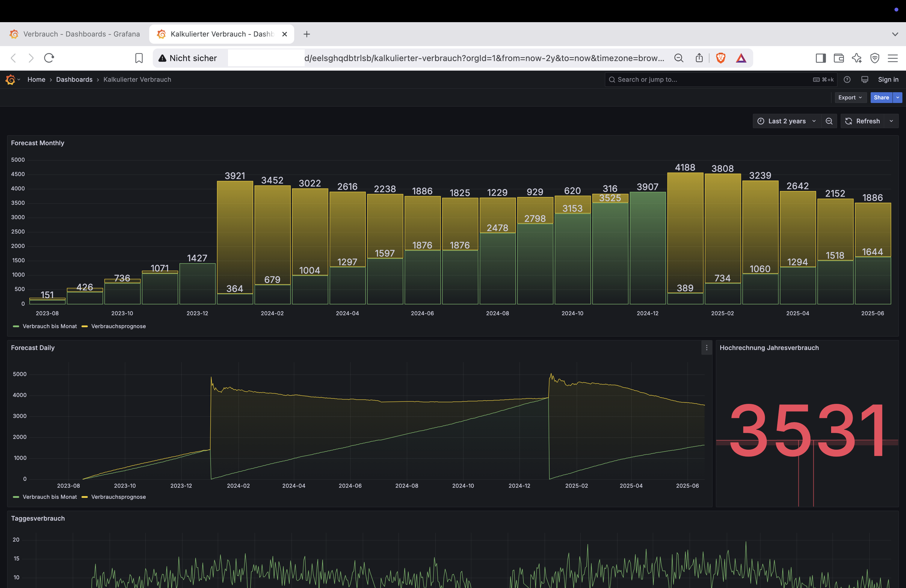Zoom out time range icon
This screenshot has height=588, width=906.
pyautogui.click(x=829, y=121)
